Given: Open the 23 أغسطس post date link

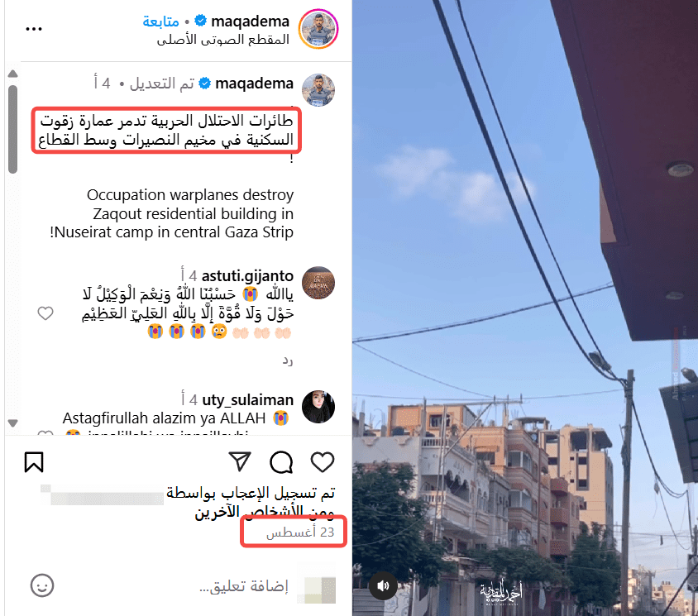Looking at the screenshot, I should coord(300,532).
